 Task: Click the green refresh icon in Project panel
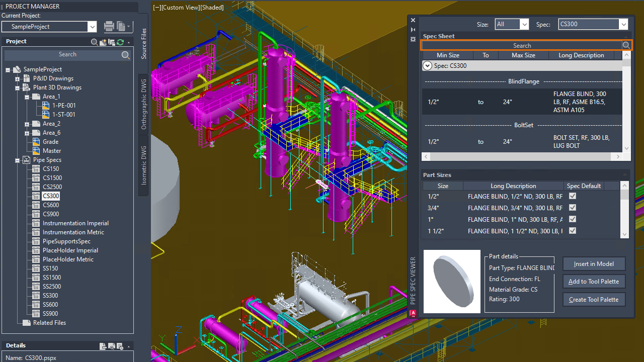[x=120, y=42]
